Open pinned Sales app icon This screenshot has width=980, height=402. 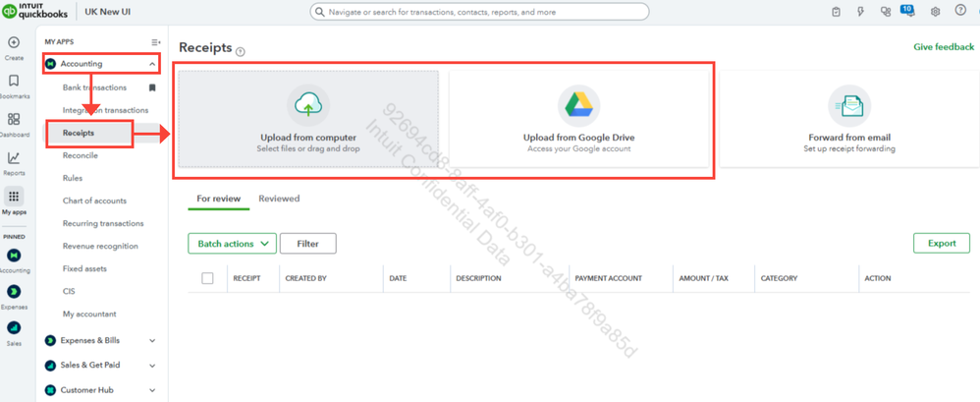14,328
